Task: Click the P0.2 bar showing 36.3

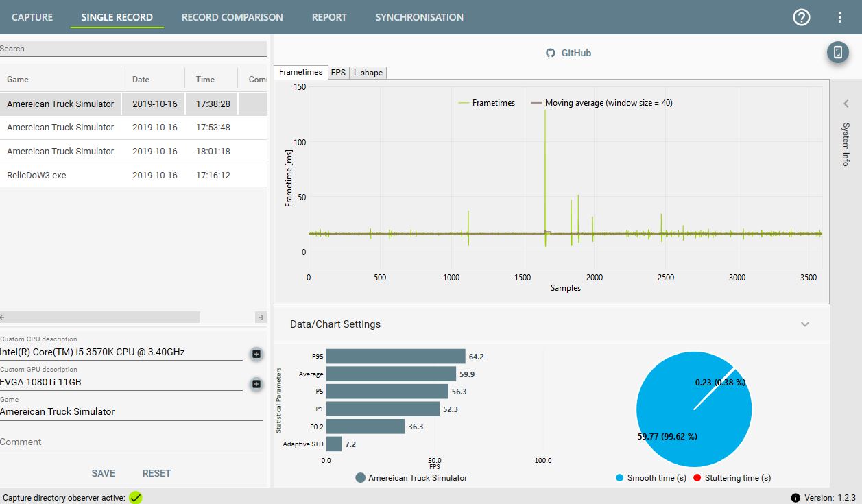Action: (366, 427)
